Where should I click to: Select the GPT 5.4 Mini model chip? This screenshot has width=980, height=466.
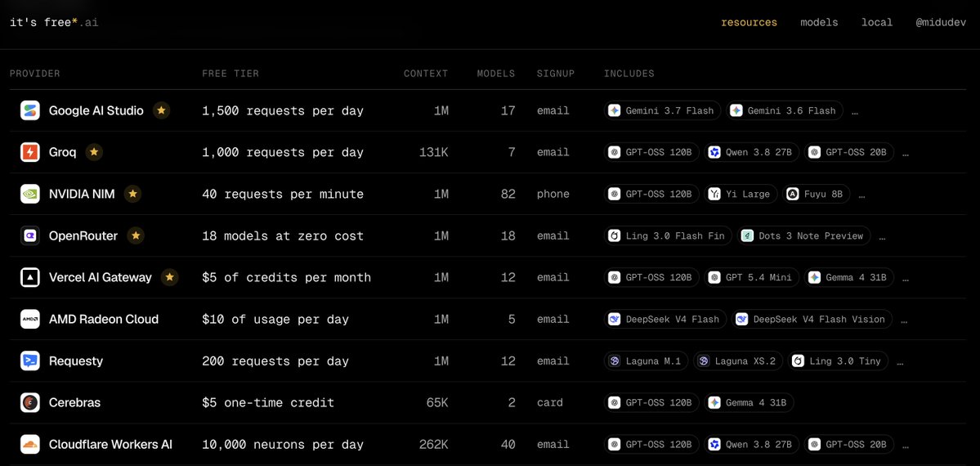[751, 277]
